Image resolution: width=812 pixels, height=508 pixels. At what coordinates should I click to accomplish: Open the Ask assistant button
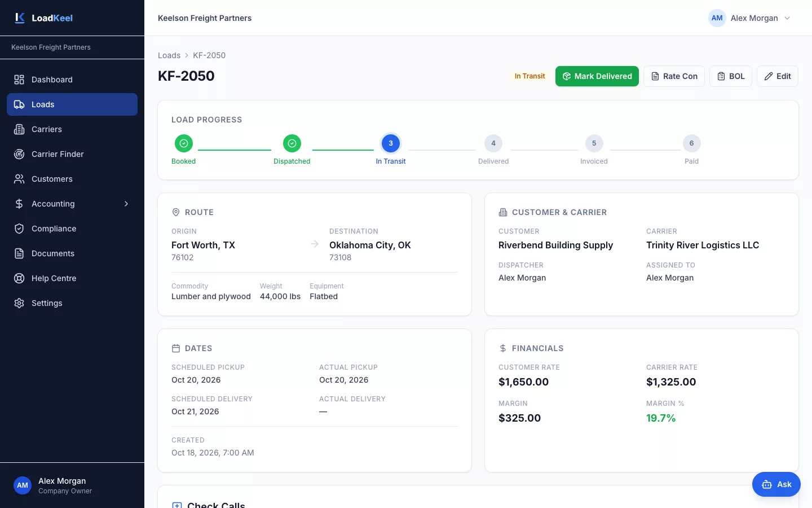point(776,484)
